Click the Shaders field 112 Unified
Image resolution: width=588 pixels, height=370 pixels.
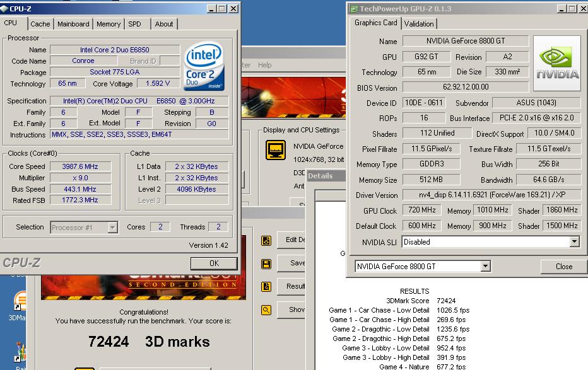(437, 133)
